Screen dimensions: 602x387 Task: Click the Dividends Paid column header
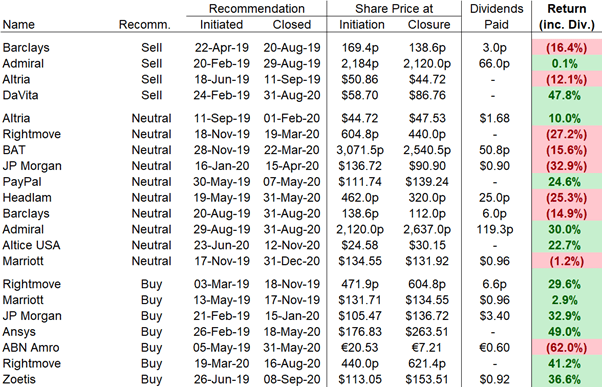pyautogui.click(x=496, y=17)
